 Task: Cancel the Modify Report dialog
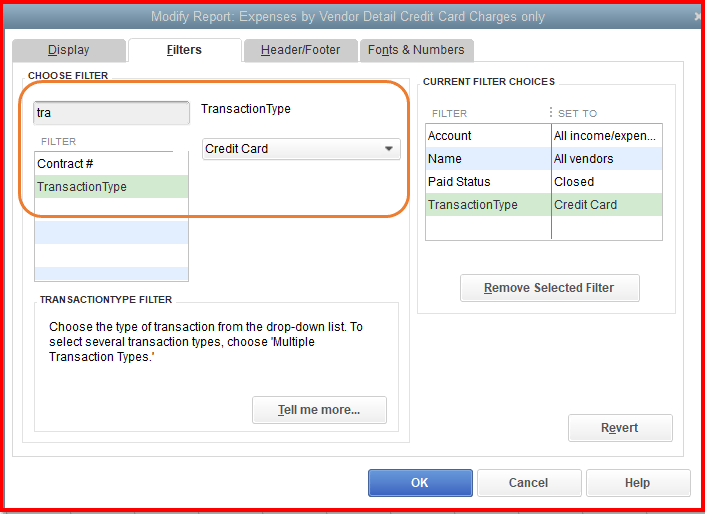[529, 483]
